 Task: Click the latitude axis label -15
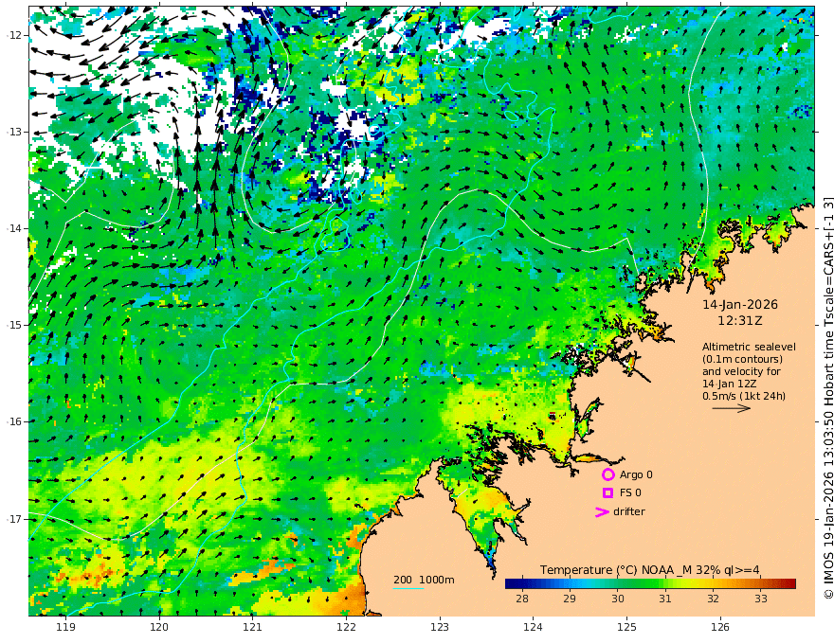pos(14,325)
